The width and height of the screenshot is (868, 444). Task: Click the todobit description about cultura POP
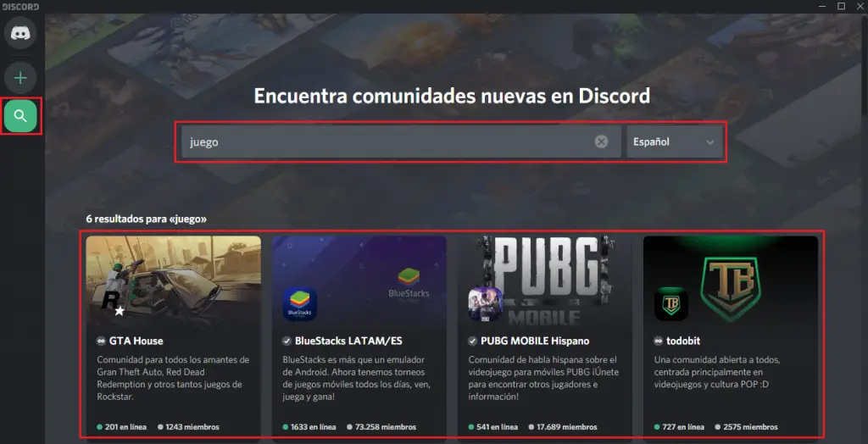point(717,372)
